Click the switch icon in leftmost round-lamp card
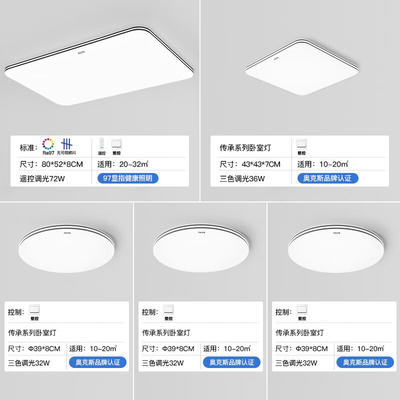 point(34,309)
